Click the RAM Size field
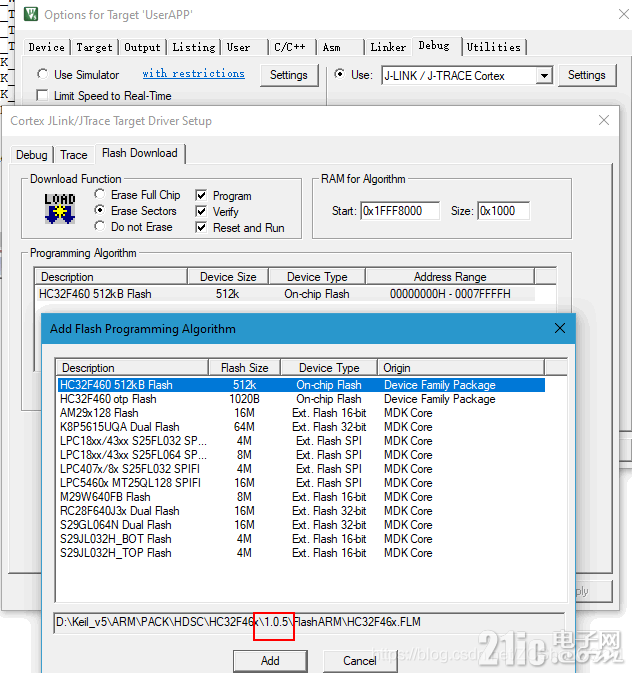This screenshot has width=632, height=673. pos(503,211)
